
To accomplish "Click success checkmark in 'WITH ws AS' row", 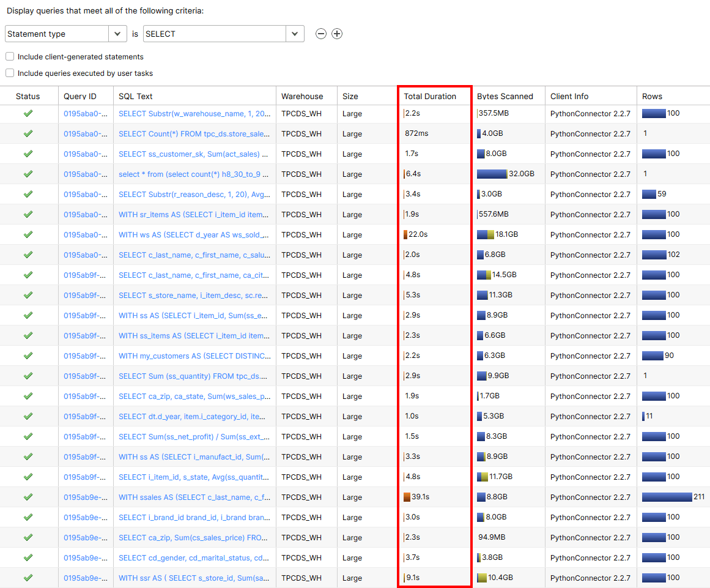I will pyautogui.click(x=28, y=234).
